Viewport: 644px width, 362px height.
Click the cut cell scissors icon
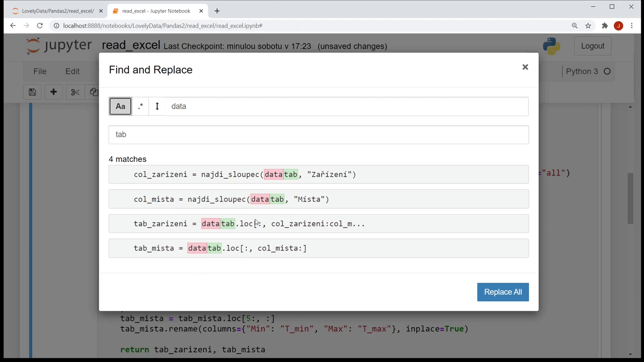click(x=75, y=92)
